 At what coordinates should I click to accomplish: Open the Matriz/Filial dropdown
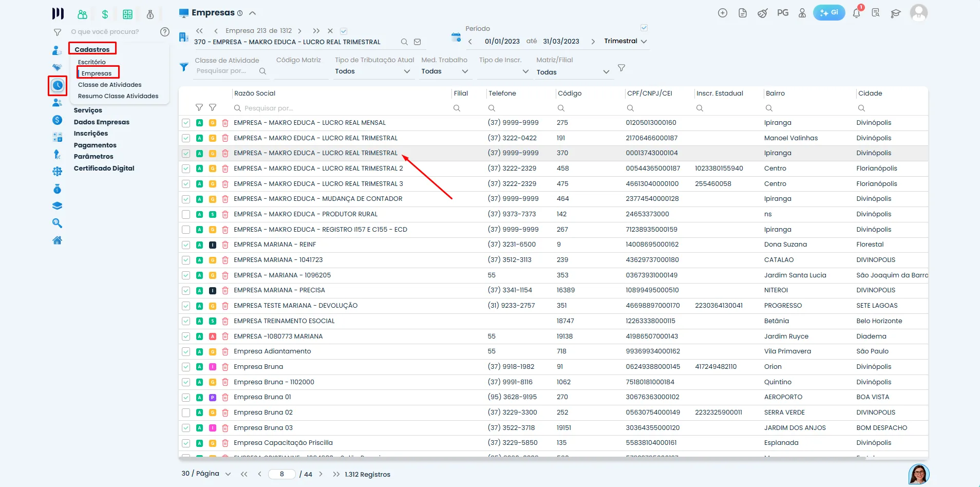[x=573, y=72]
